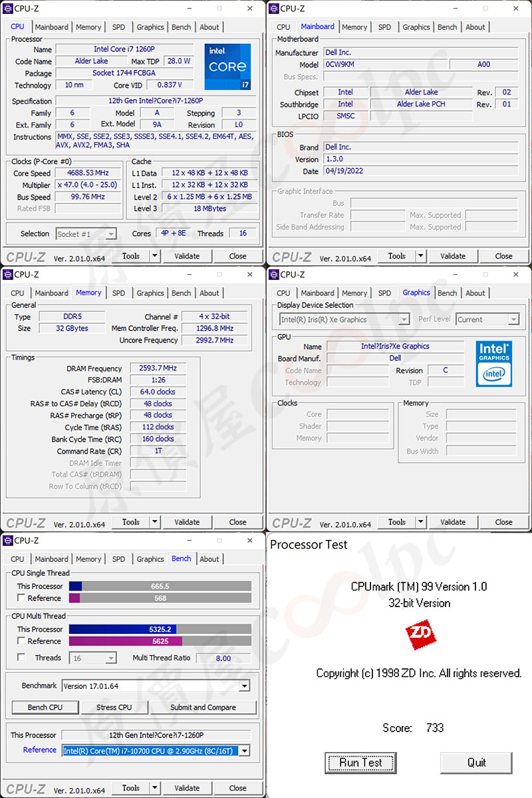The height and width of the screenshot is (798, 532).
Task: Click the processor Name field reading Intel Core i7 1260P
Action: 124,49
